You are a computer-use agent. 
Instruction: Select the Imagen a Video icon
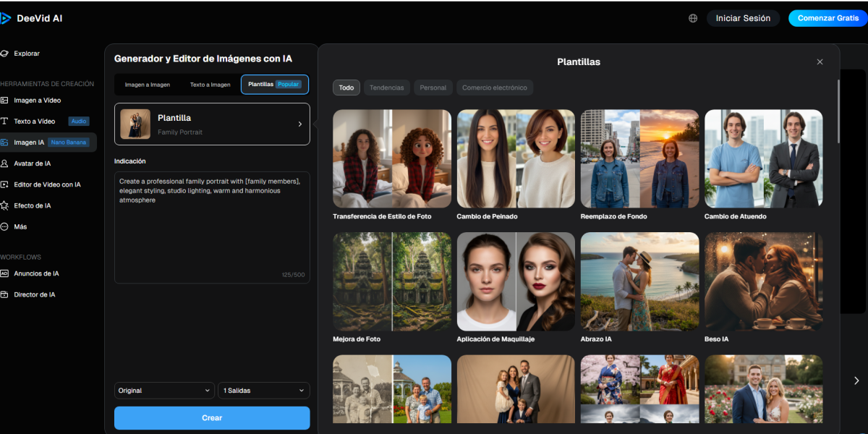(5, 101)
